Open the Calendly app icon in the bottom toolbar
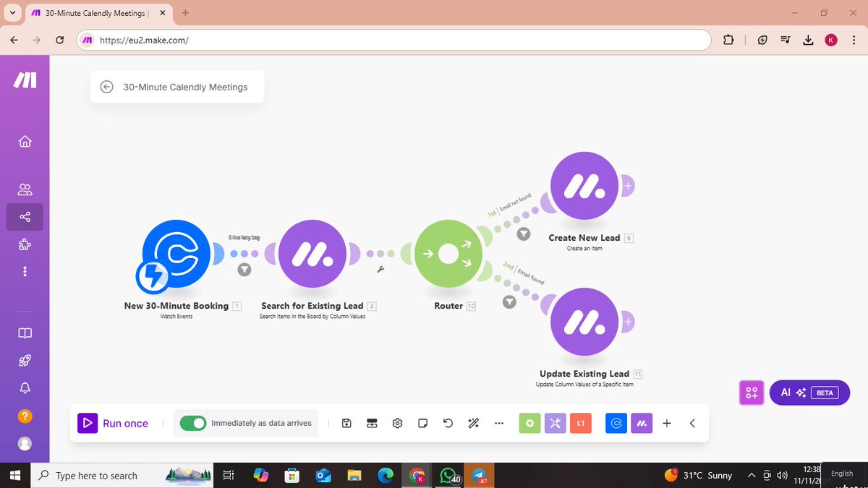This screenshot has width=868, height=488. (616, 423)
